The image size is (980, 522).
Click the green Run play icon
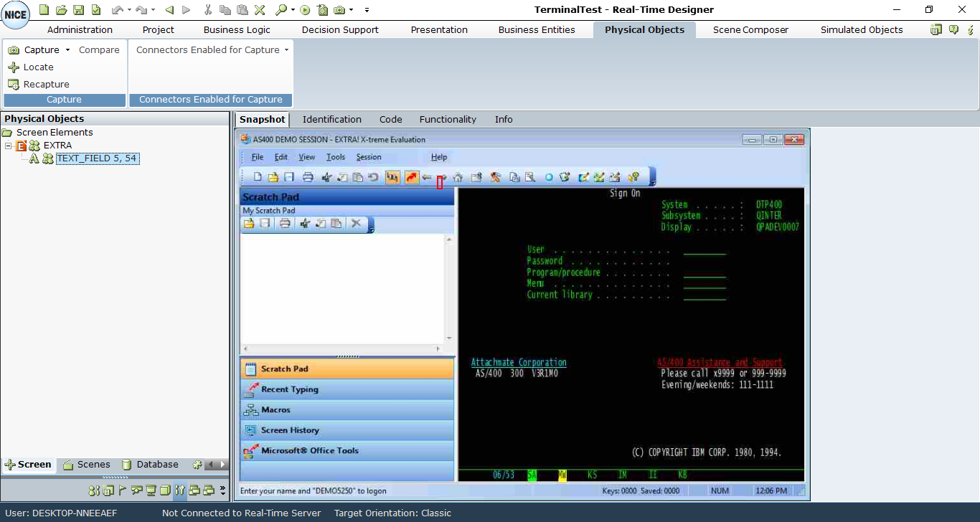(306, 10)
